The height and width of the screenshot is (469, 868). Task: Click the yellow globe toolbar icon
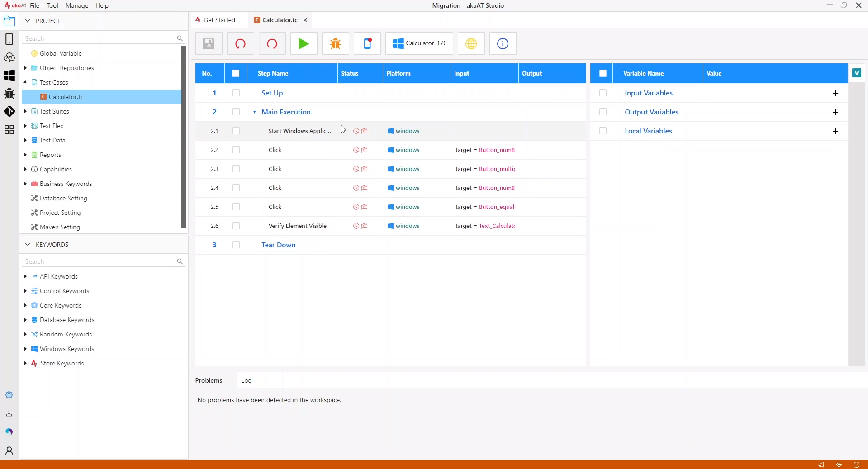coord(471,44)
